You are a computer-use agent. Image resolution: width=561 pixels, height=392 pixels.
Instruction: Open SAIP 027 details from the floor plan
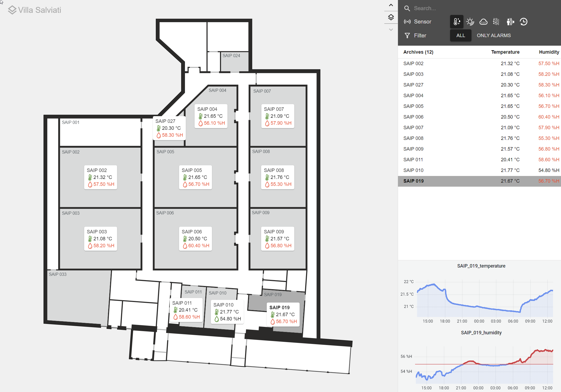169,128
